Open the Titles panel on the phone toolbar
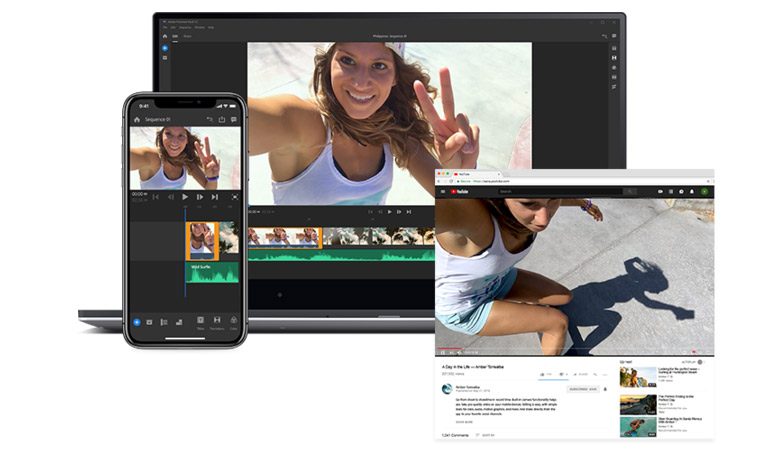The height and width of the screenshot is (456, 770). tap(200, 322)
